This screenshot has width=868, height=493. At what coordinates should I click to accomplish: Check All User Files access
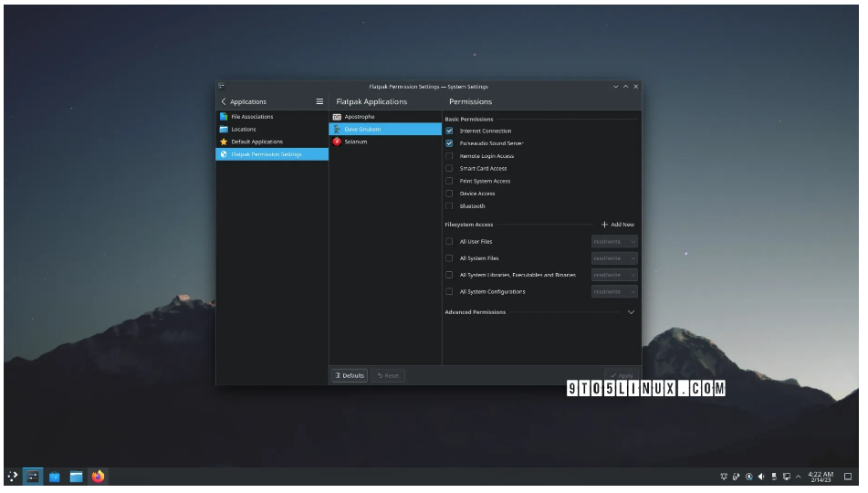click(x=449, y=242)
